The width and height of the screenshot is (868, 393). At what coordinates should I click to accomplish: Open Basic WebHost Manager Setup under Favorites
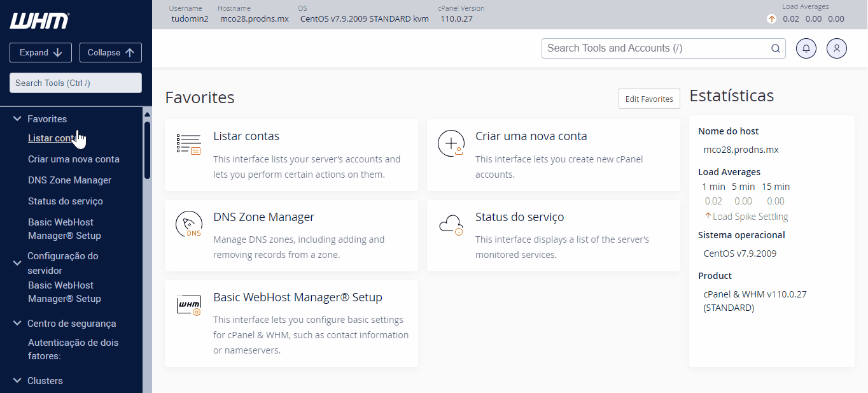65,229
